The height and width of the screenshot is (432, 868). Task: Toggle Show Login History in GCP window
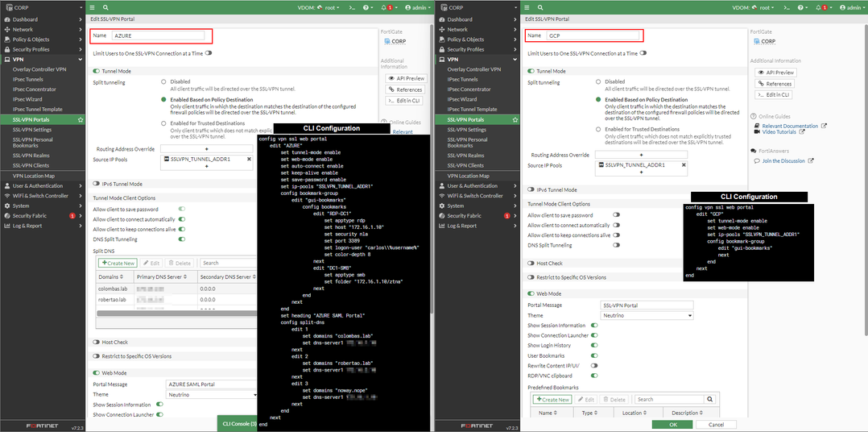[594, 345]
